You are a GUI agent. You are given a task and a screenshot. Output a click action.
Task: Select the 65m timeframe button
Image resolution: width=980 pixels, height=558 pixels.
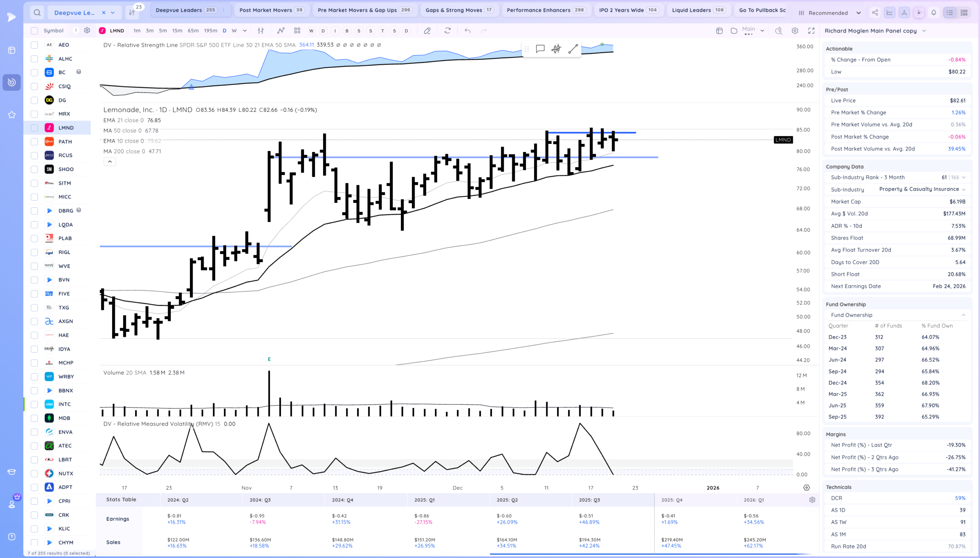click(193, 31)
